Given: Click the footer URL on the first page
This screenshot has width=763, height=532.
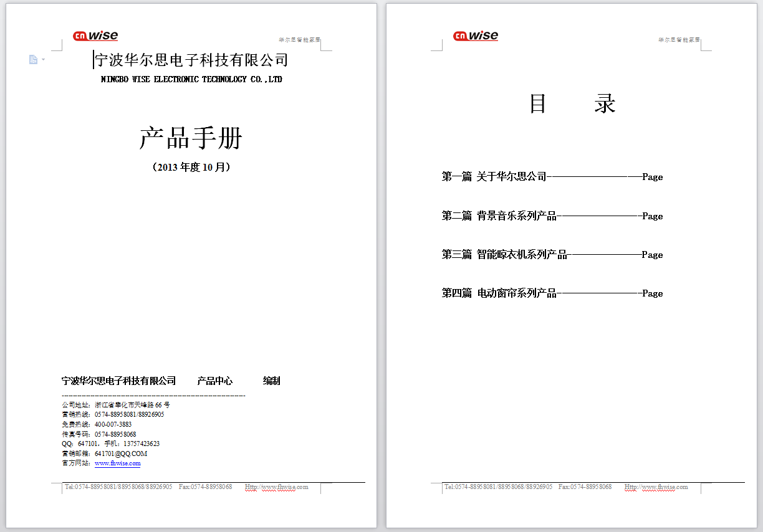Looking at the screenshot, I should point(277,487).
